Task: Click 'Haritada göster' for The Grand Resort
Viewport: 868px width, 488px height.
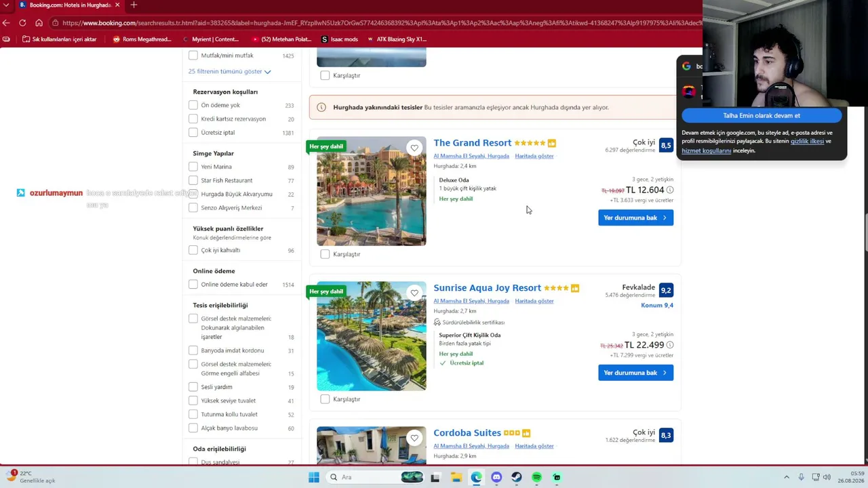Action: click(534, 156)
